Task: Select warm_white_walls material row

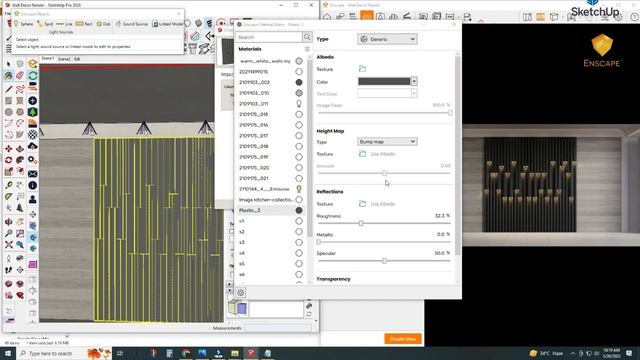Action: click(271, 61)
